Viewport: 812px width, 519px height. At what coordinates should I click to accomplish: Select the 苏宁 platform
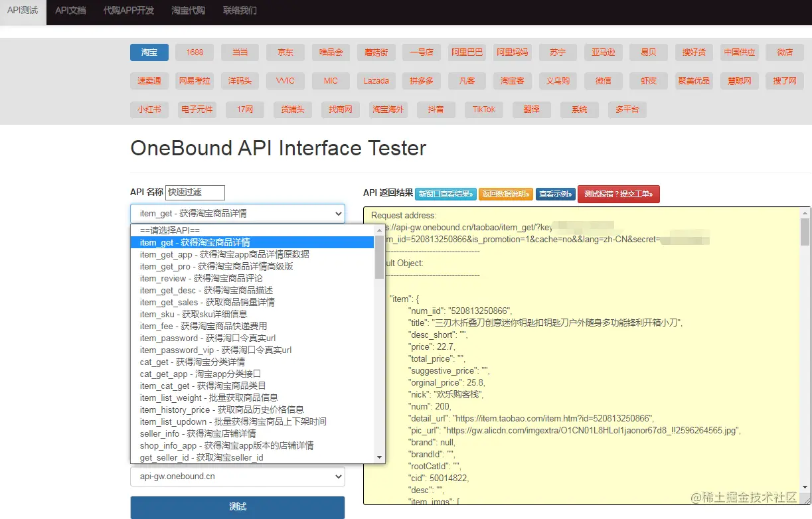point(558,52)
